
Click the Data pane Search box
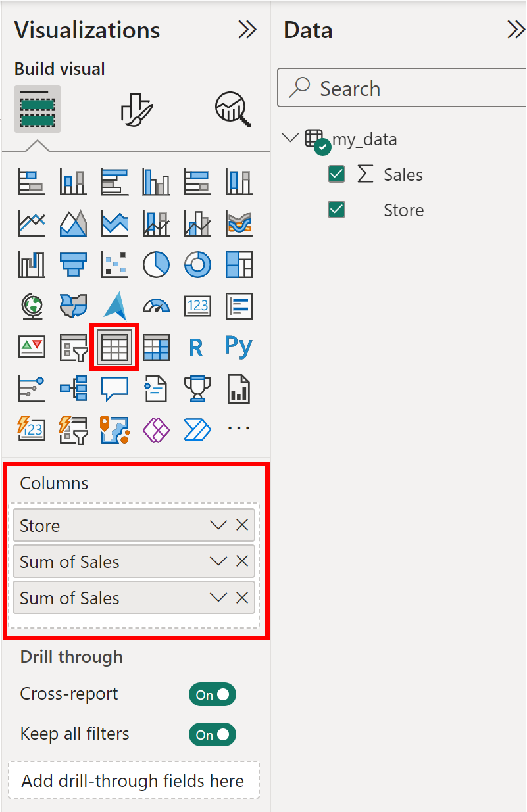(402, 88)
